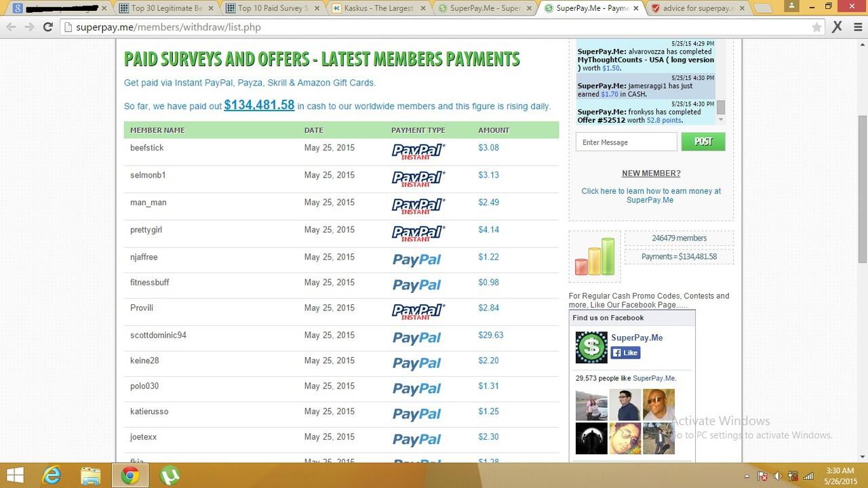The width and height of the screenshot is (868, 488).
Task: Click 52.8 points link in chat
Action: click(x=663, y=120)
